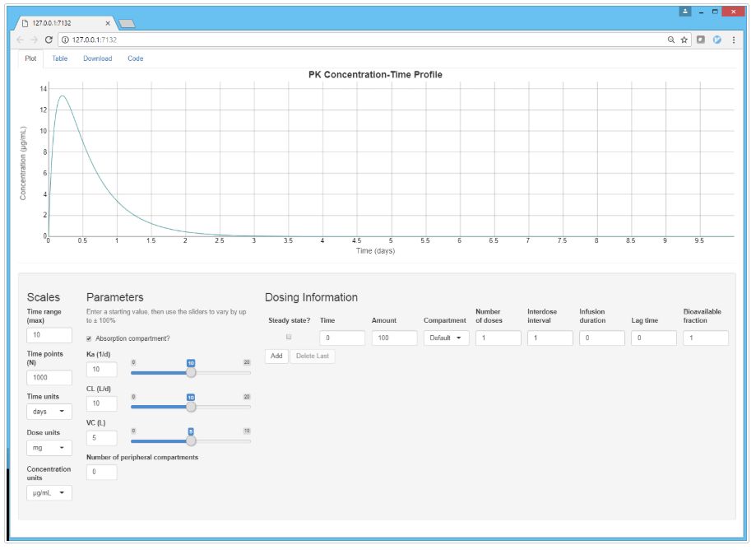Screen dimensions: 756x550
Task: Click the dosing Amount input field
Action: (394, 338)
